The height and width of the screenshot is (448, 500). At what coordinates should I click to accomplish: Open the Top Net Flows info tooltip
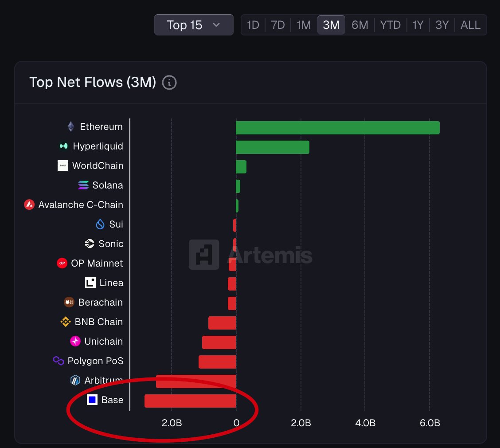169,83
